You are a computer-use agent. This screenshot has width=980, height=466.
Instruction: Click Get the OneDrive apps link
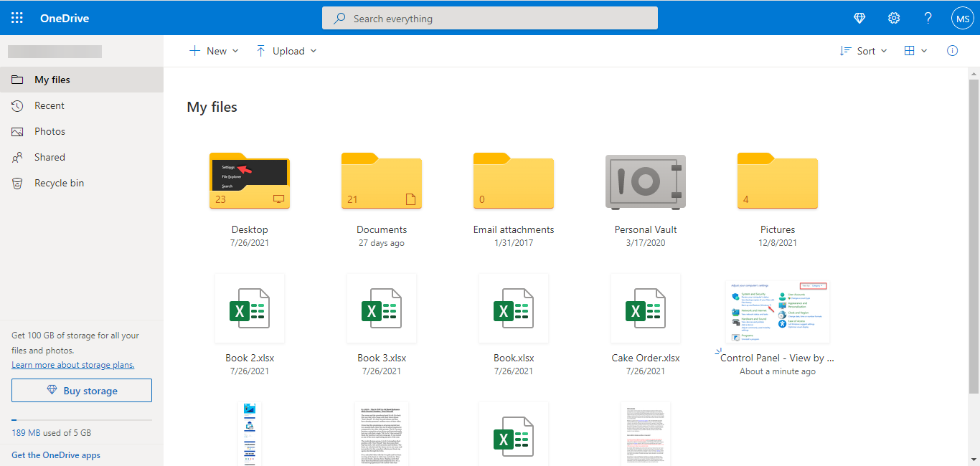56,455
